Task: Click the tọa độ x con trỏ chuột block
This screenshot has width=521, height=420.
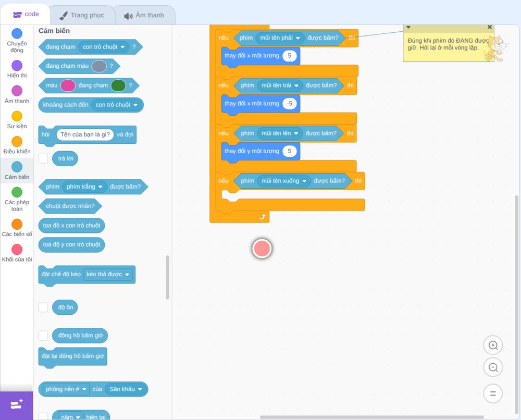Action: pos(71,226)
